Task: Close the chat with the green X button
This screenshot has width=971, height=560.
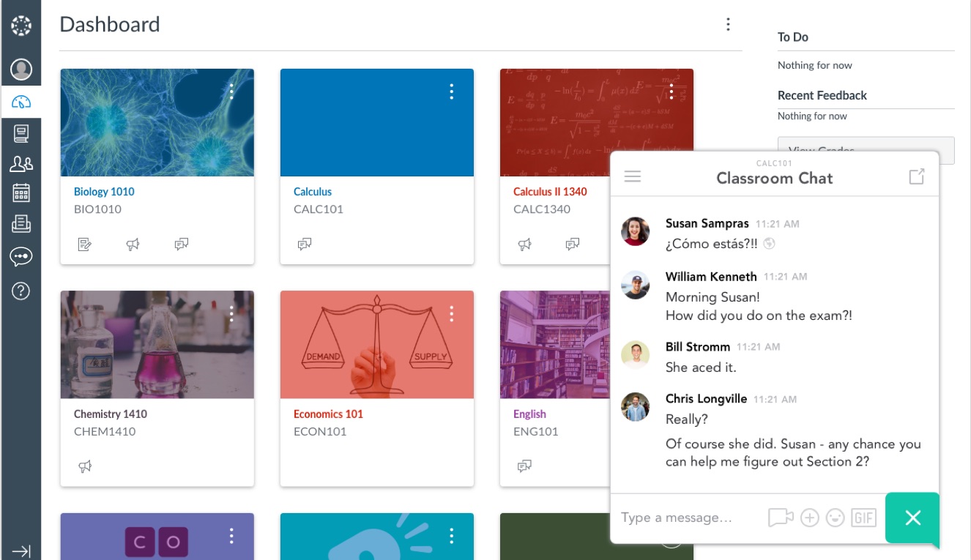Action: [x=912, y=518]
